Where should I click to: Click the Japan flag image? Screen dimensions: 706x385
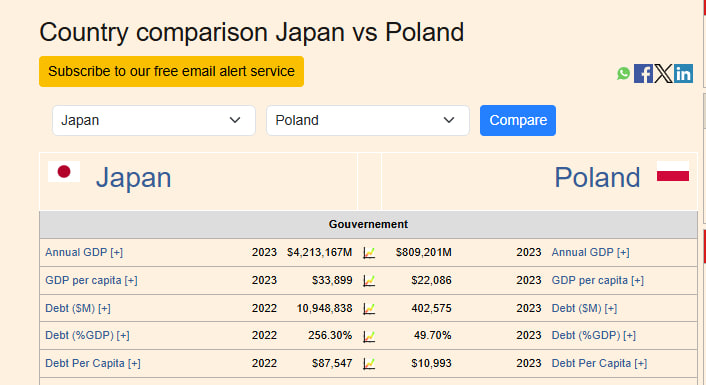pyautogui.click(x=64, y=172)
